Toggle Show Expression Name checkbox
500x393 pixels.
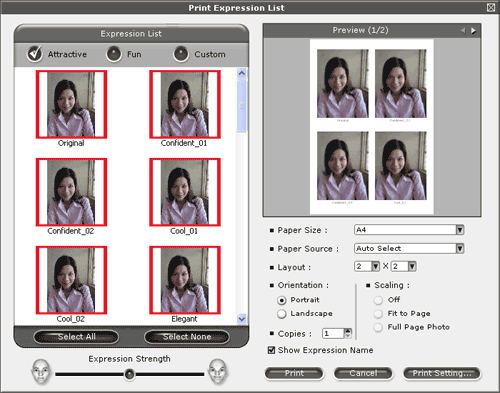coord(272,350)
